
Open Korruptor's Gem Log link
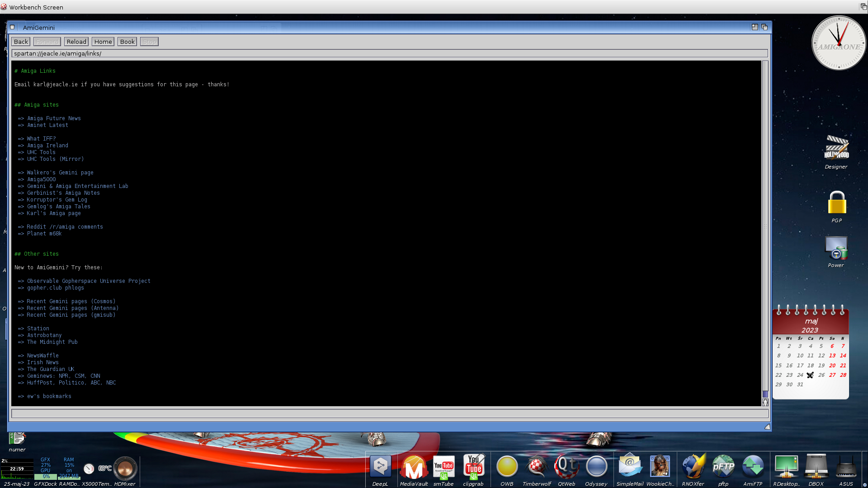click(57, 200)
